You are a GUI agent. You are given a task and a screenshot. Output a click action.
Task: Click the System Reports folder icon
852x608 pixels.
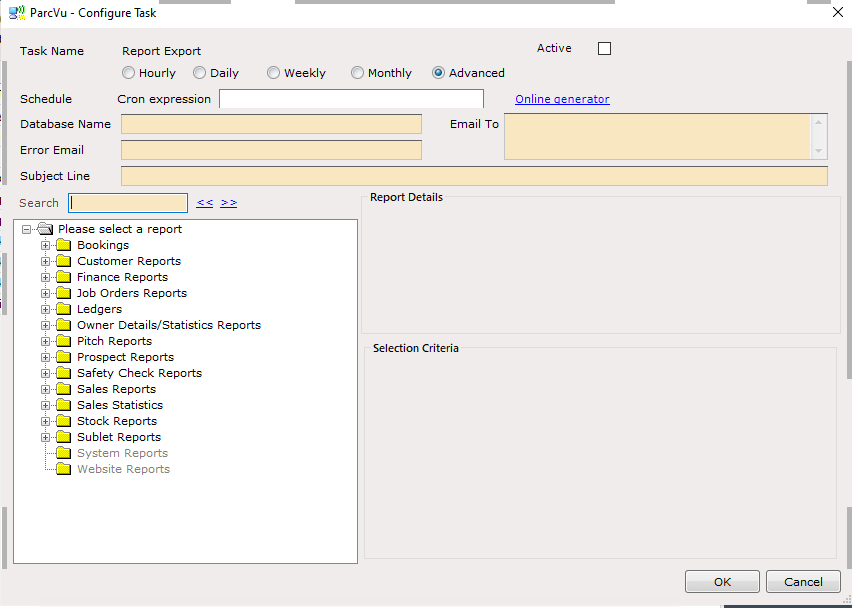tap(64, 453)
